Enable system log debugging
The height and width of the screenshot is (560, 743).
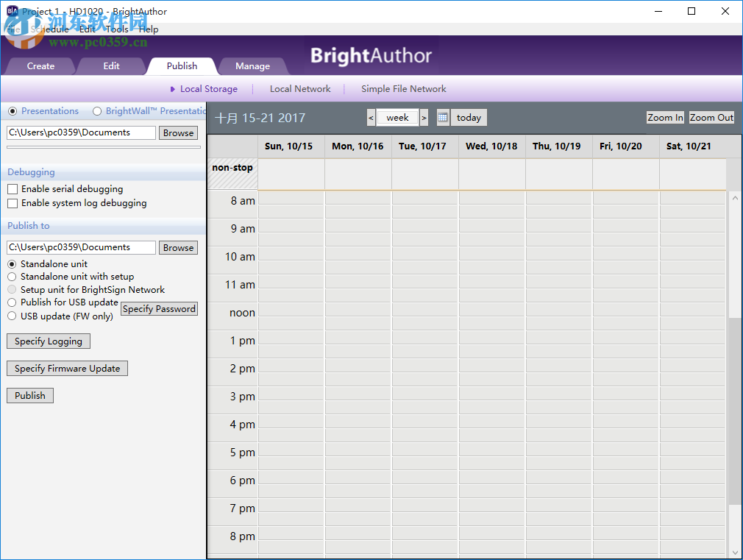click(12, 202)
